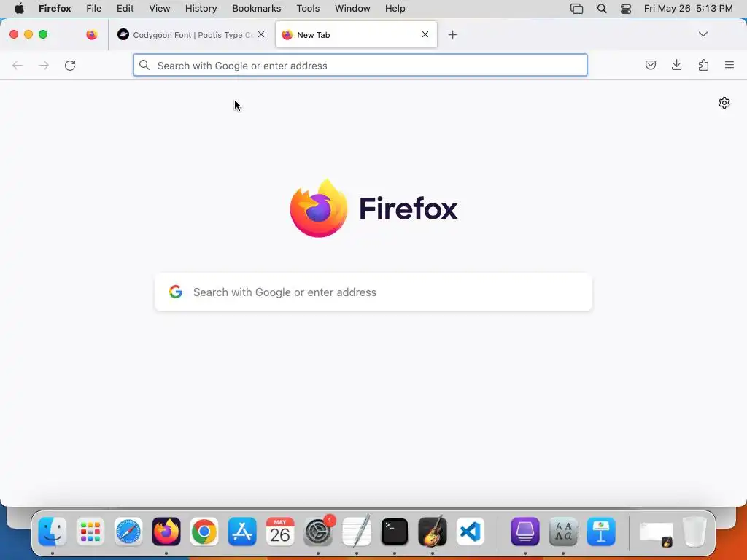Focus the address bar search field

[360, 65]
